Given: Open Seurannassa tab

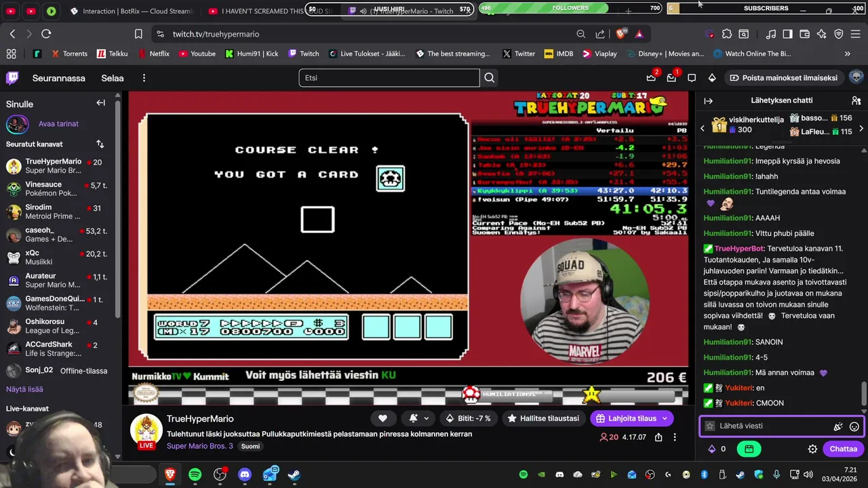Looking at the screenshot, I should (59, 78).
